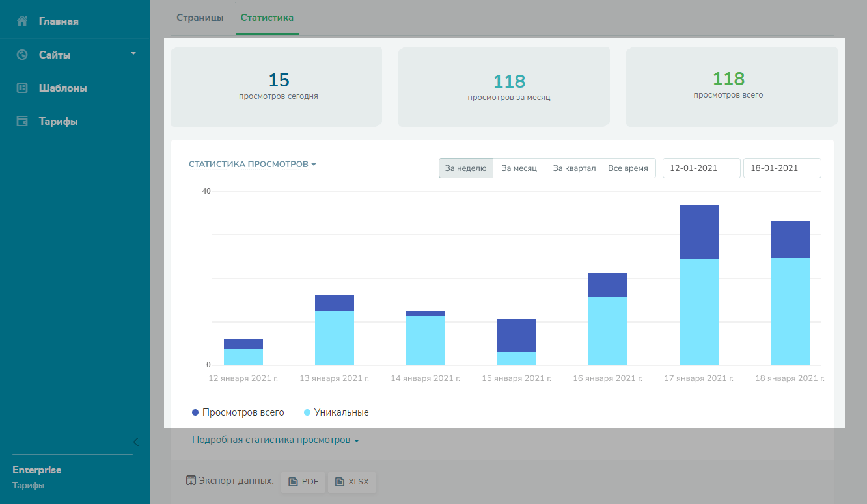Click the XLSX file icon
This screenshot has height=504, width=867.
pos(340,482)
